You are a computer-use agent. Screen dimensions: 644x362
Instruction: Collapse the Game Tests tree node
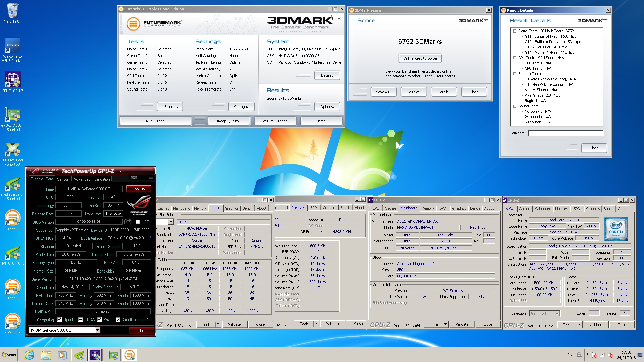tap(515, 31)
